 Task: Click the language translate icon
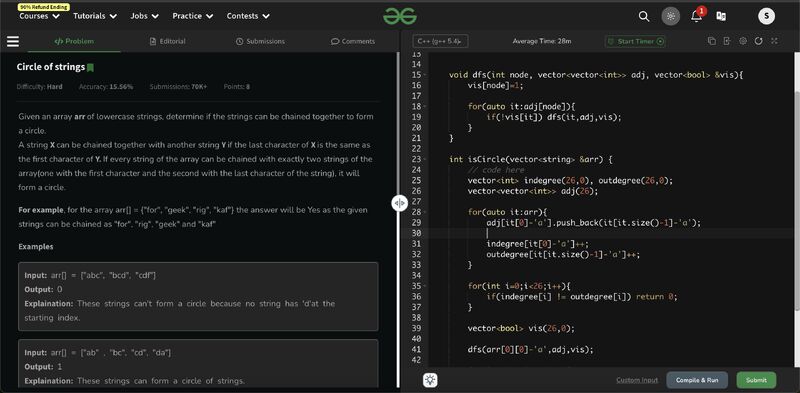click(721, 16)
